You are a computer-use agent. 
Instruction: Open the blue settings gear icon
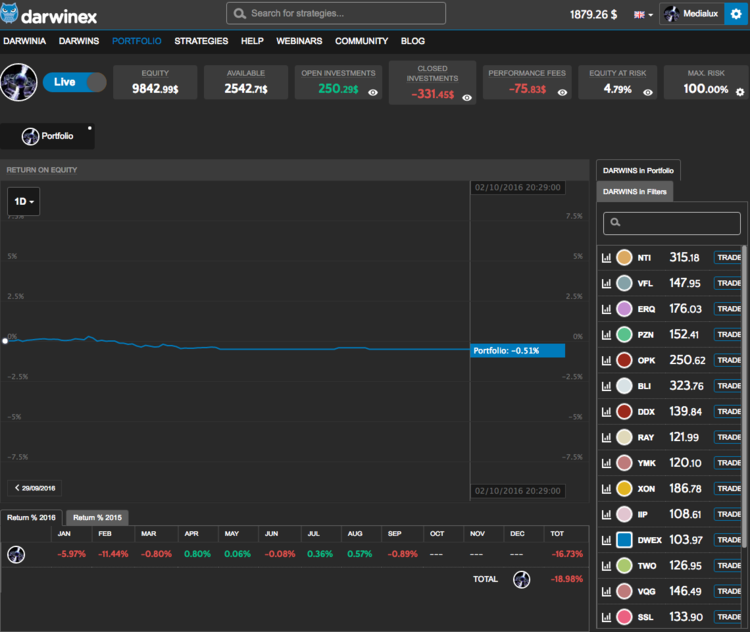pyautogui.click(x=732, y=14)
